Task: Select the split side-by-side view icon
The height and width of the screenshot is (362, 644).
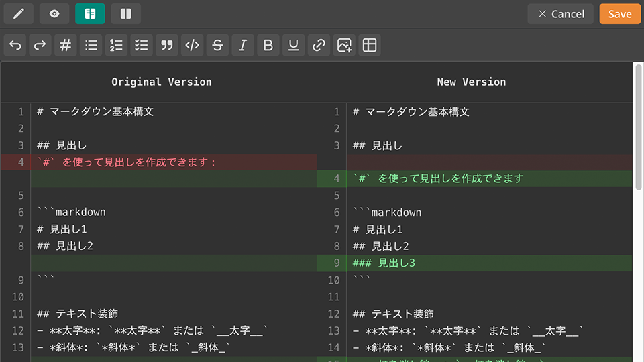Action: tap(125, 14)
